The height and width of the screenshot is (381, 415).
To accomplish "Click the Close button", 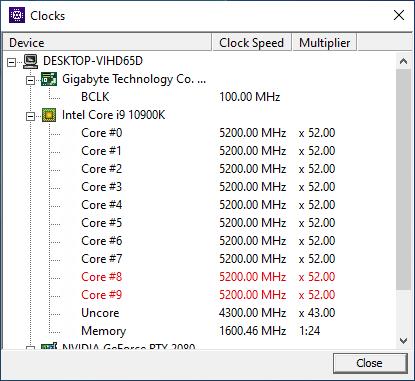I will pyautogui.click(x=370, y=363).
